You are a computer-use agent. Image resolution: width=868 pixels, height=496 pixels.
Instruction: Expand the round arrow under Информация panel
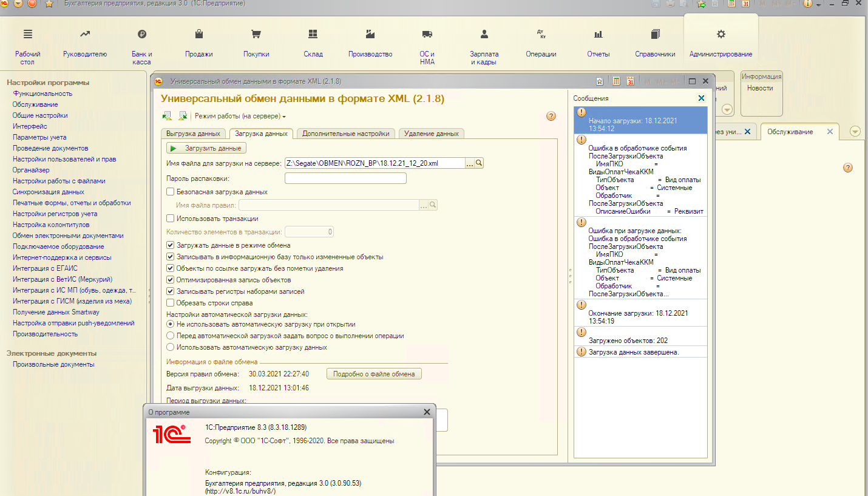pyautogui.click(x=727, y=109)
